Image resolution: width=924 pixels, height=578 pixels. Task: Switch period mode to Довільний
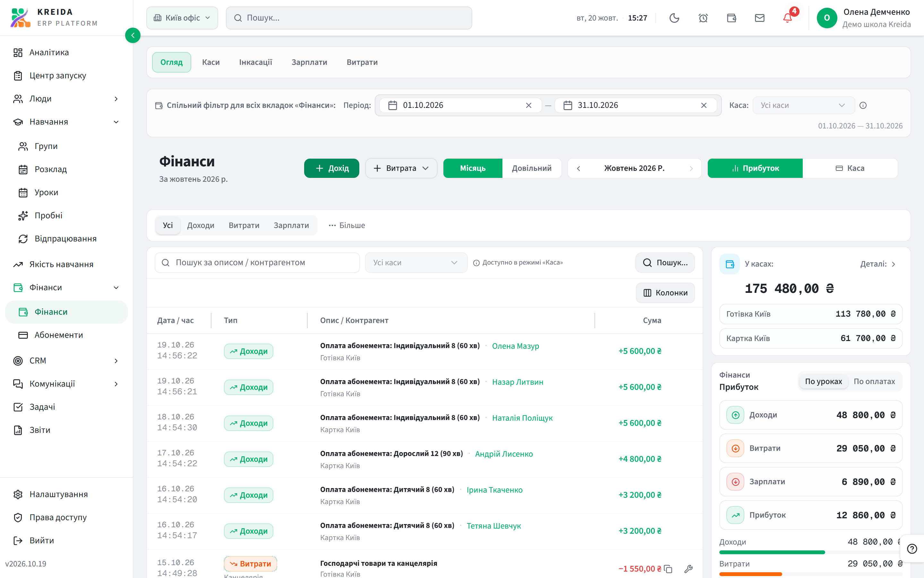point(532,168)
